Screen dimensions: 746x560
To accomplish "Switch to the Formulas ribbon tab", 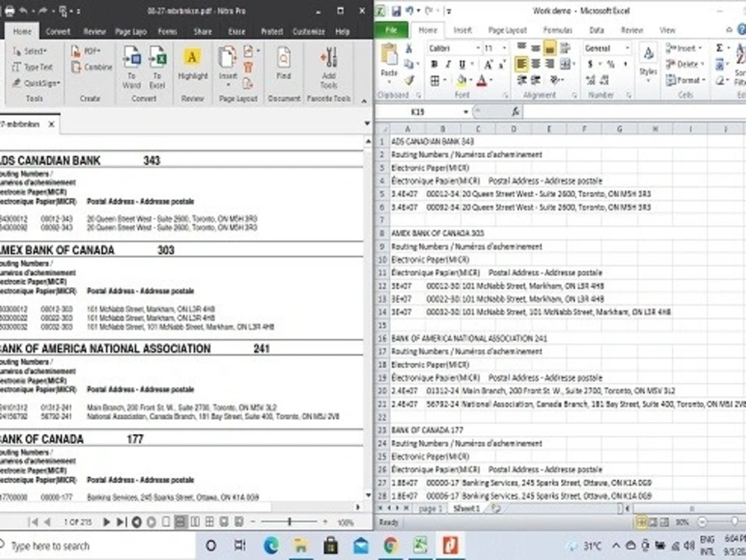I will coord(557,31).
